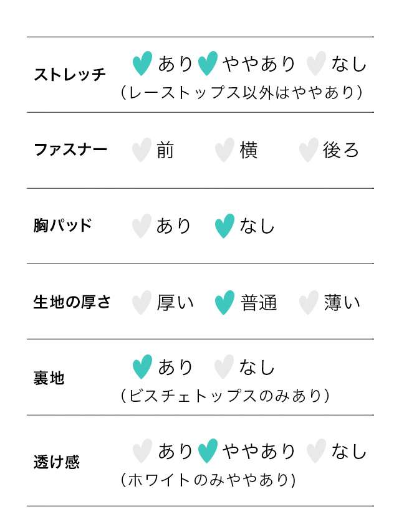Click the gray heart for 胸パッド あり
The height and width of the screenshot is (532, 399).
pos(142,226)
